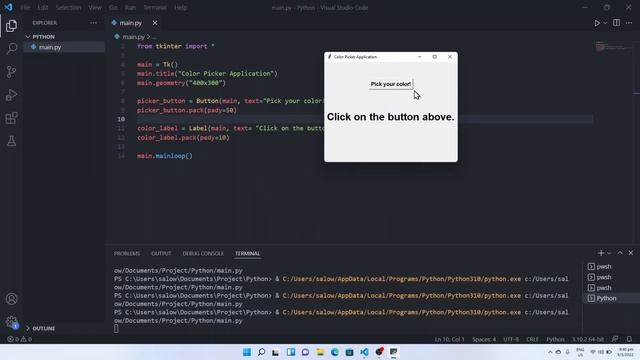The height and width of the screenshot is (360, 640).
Task: Click the errors and warnings status indicator
Action: pyautogui.click(x=19, y=339)
